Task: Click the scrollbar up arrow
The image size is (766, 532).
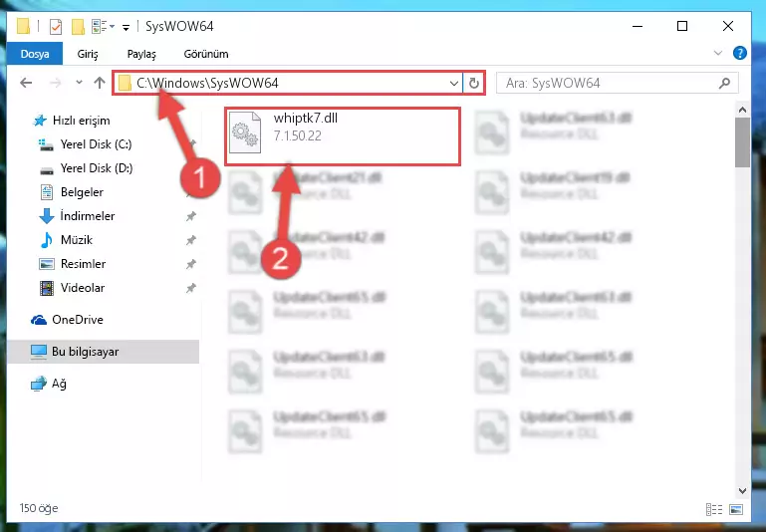Action: 742,110
